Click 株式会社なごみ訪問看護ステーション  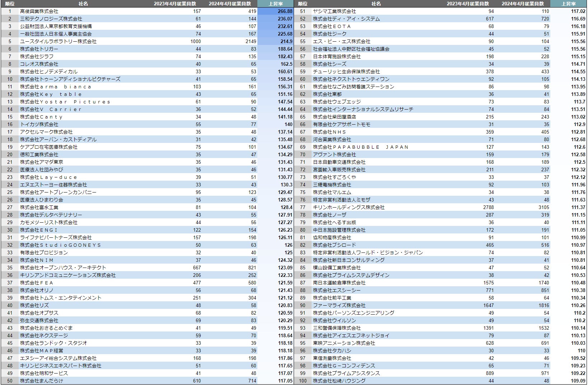[354, 87]
